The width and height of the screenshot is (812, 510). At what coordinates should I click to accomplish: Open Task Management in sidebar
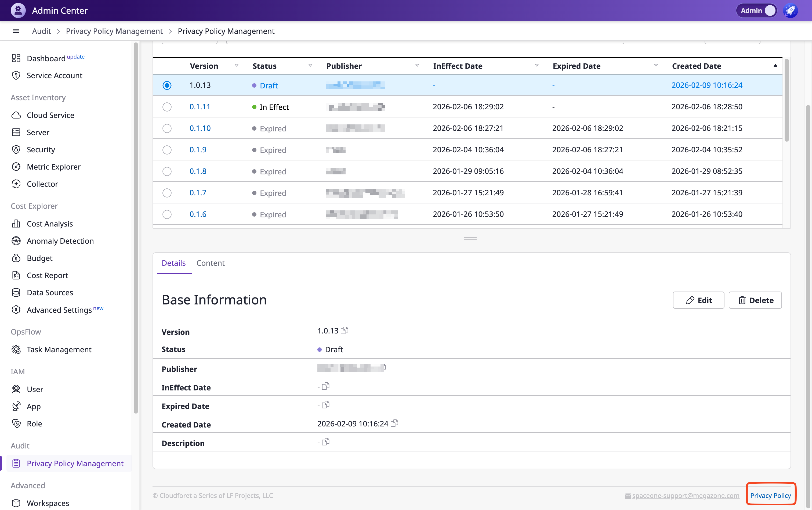click(x=59, y=349)
